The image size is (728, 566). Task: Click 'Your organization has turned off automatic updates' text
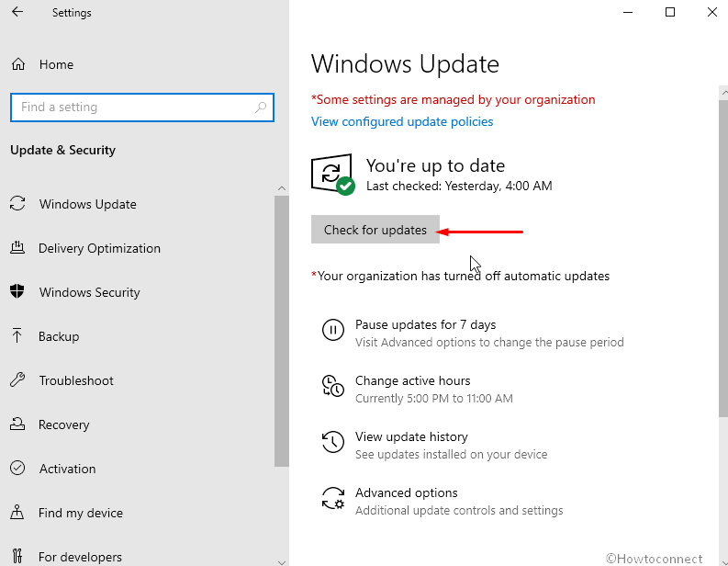point(460,276)
